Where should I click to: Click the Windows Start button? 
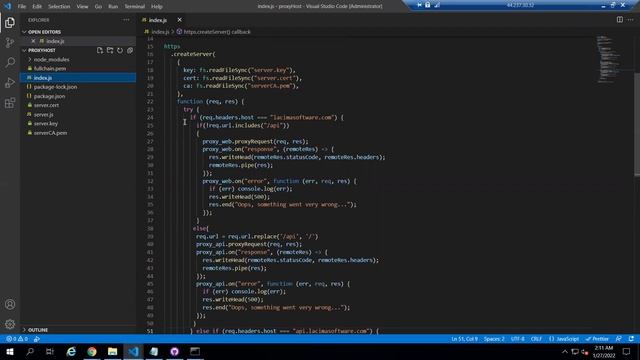point(9,351)
